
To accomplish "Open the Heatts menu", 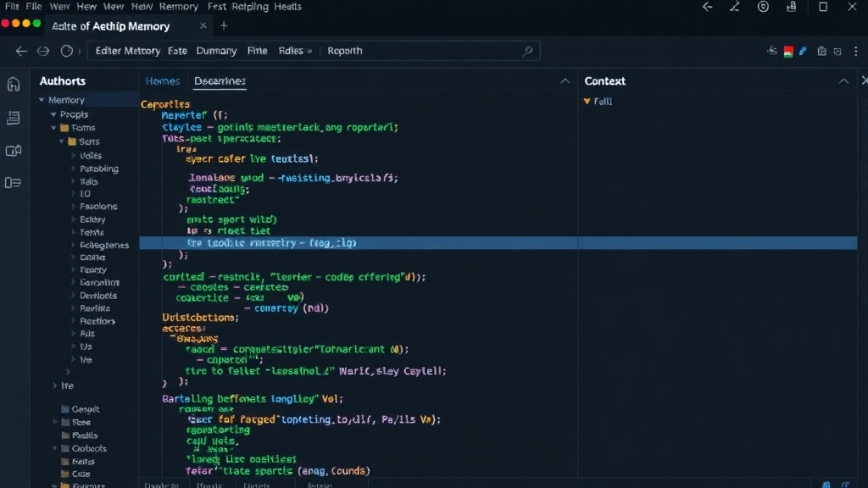I will pyautogui.click(x=288, y=7).
